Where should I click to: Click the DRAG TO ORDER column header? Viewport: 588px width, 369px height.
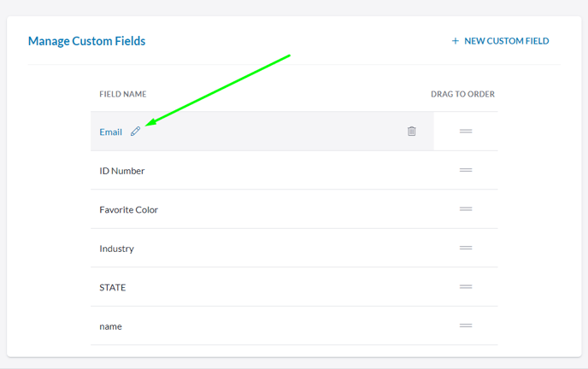[x=462, y=94]
